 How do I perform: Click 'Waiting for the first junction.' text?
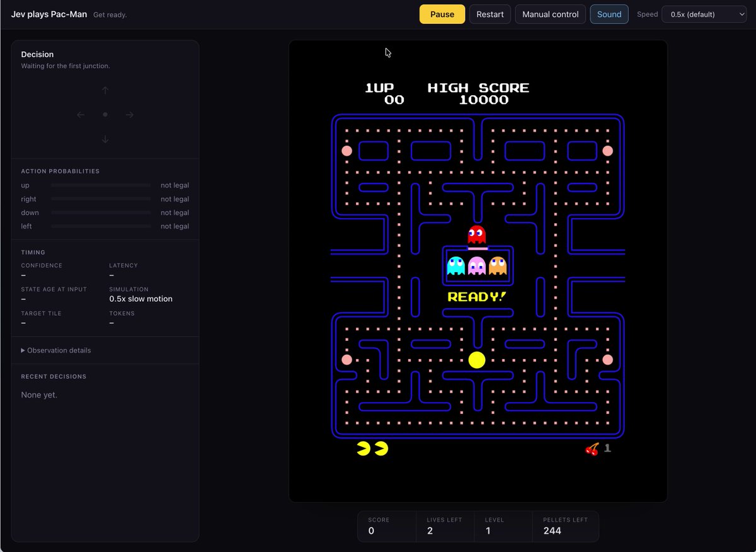pos(66,66)
